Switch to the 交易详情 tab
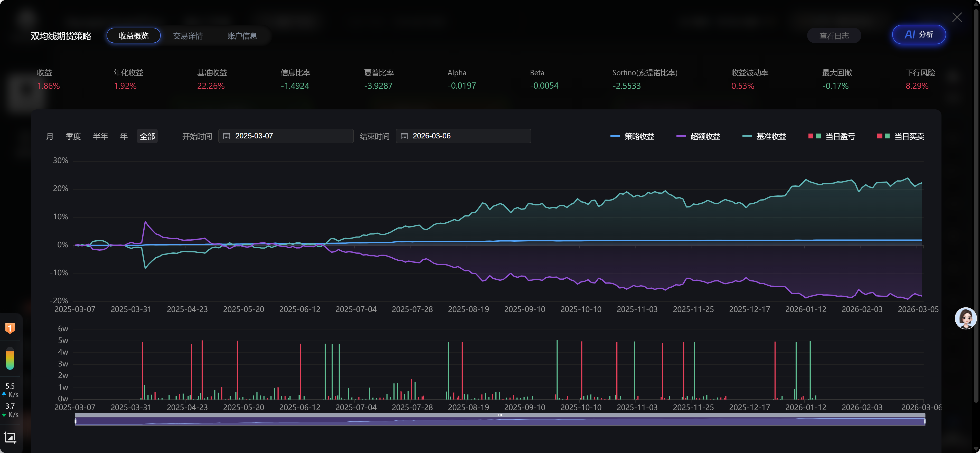 (188, 36)
